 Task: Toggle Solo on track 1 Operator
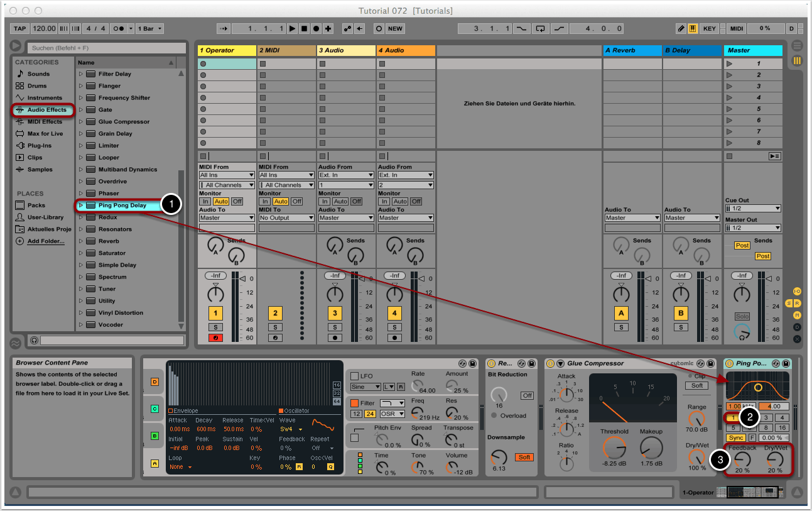pos(215,327)
